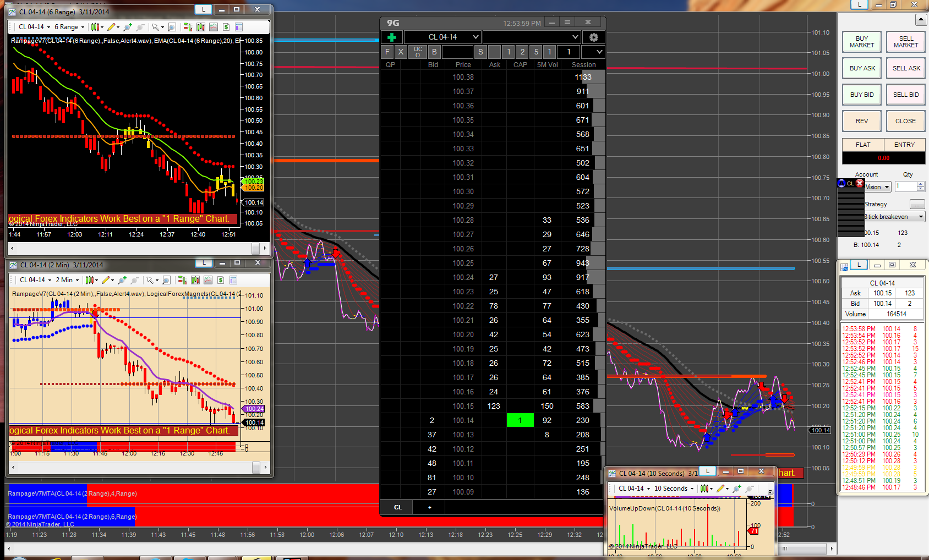Toggle the B button in 9G window
The height and width of the screenshot is (560, 929).
click(434, 52)
